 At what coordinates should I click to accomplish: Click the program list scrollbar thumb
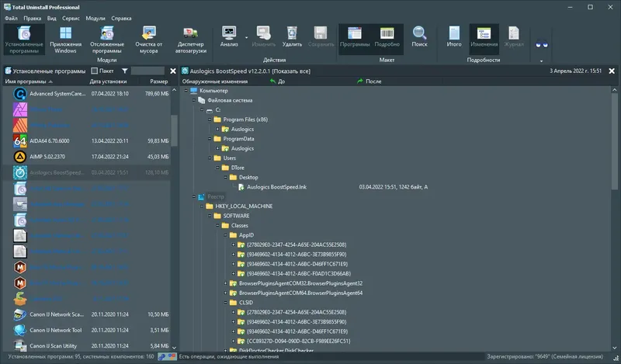pyautogui.click(x=174, y=130)
